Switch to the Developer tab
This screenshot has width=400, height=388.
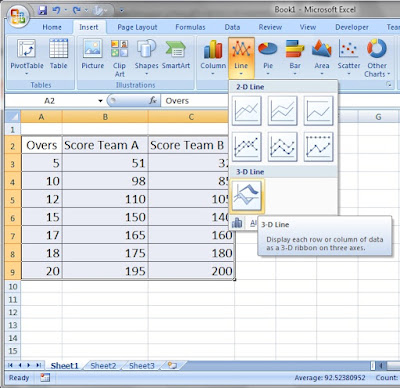[352, 27]
